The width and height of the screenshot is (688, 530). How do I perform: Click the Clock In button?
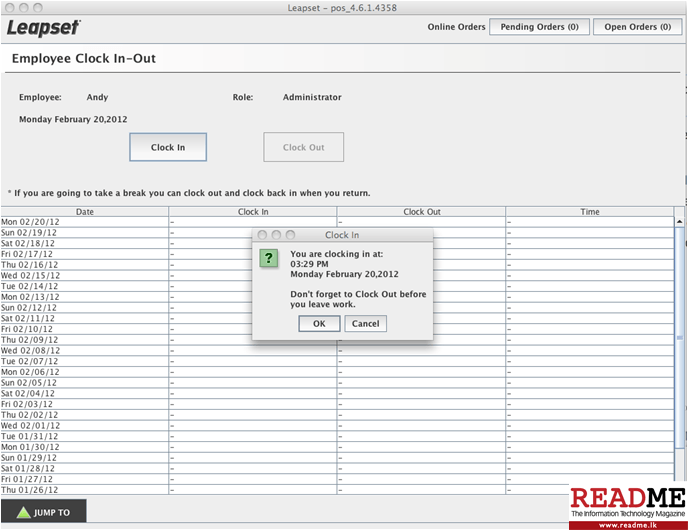coord(168,147)
